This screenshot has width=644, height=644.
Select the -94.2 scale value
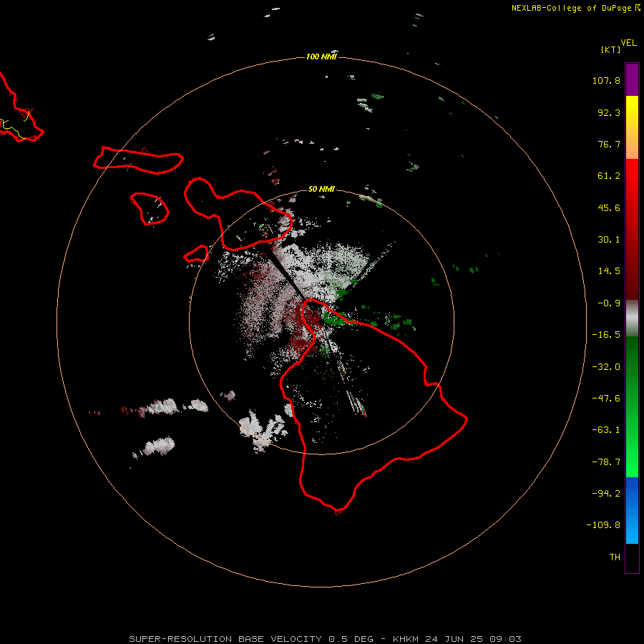(606, 494)
